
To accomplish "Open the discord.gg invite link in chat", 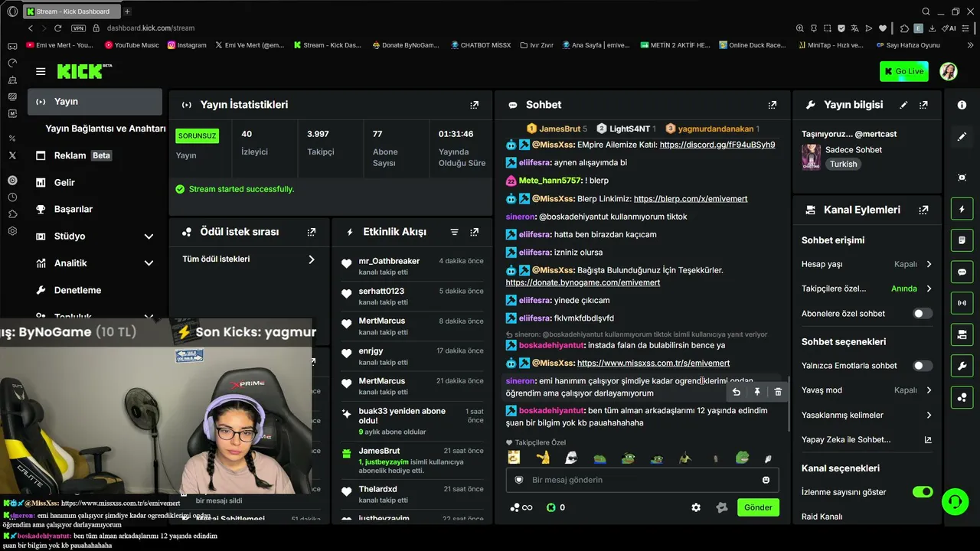I will tap(717, 145).
